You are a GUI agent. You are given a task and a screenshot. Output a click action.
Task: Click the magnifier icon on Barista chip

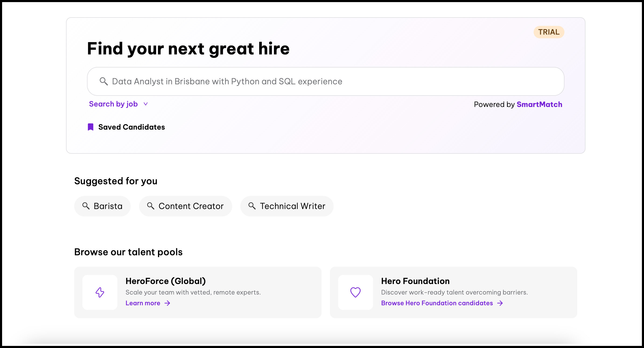(86, 206)
